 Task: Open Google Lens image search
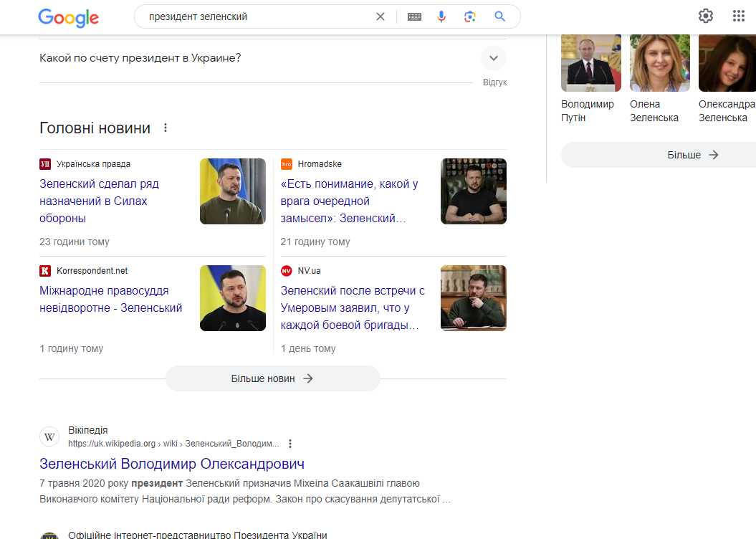470,16
